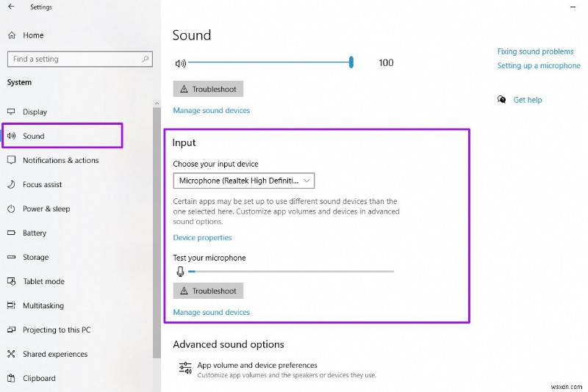The width and height of the screenshot is (588, 392).
Task: Click the master volume slider handle
Action: 351,62
